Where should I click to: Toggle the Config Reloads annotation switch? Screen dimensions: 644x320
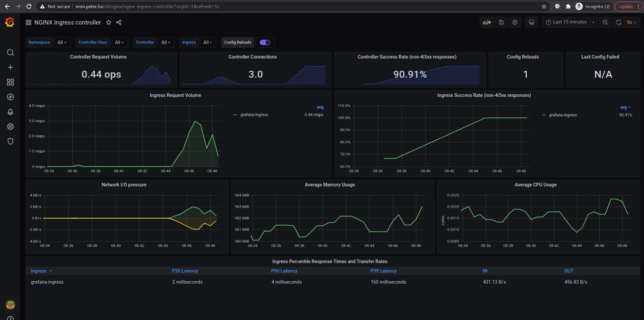(265, 42)
